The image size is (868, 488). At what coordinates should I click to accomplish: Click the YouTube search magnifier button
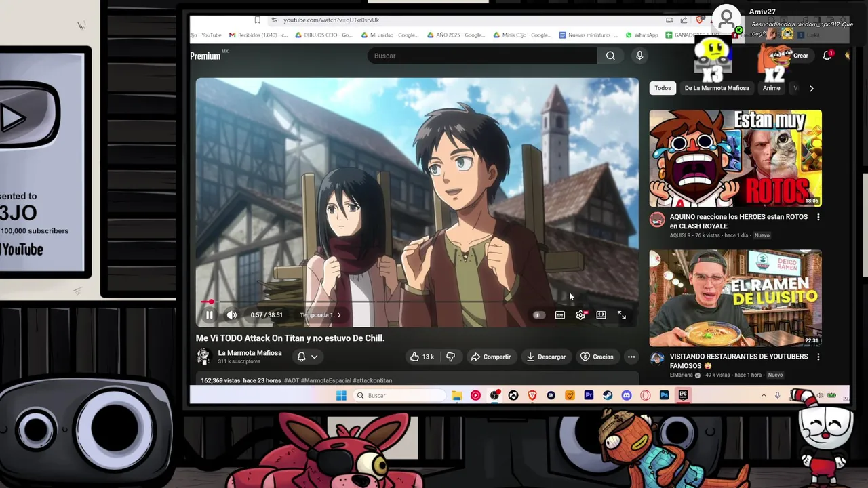(x=610, y=56)
